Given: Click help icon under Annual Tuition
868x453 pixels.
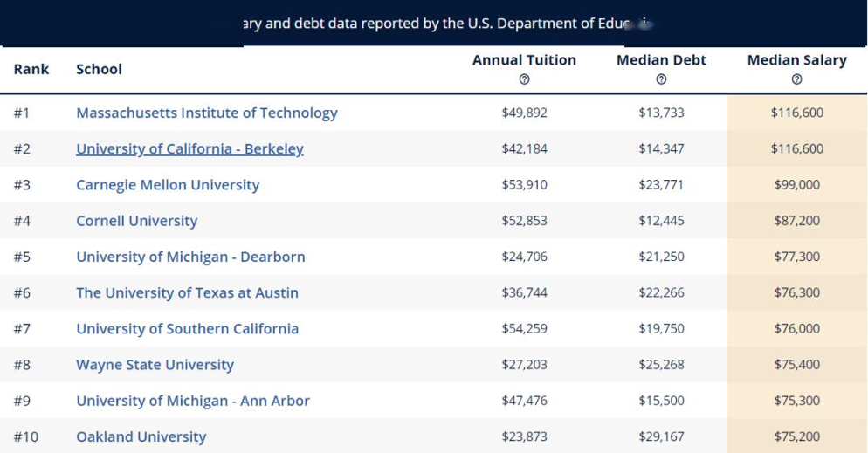Looking at the screenshot, I should click(x=524, y=79).
